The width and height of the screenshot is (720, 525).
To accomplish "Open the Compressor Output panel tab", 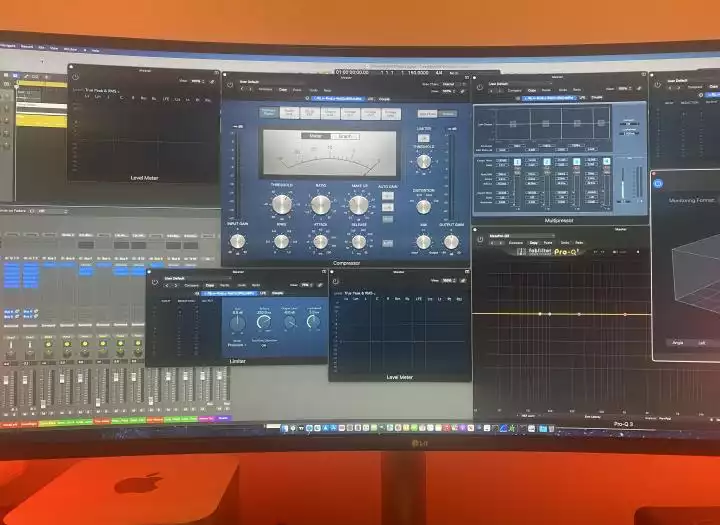I will (448, 114).
